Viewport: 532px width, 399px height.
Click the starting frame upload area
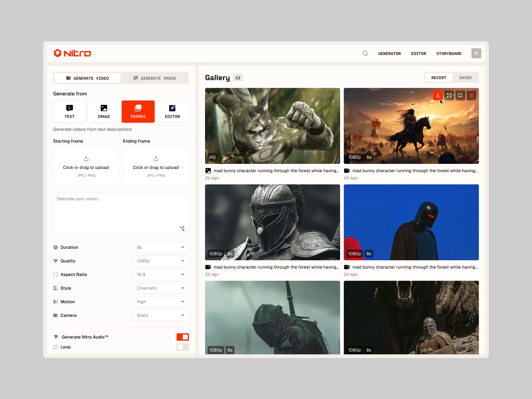[86, 167]
